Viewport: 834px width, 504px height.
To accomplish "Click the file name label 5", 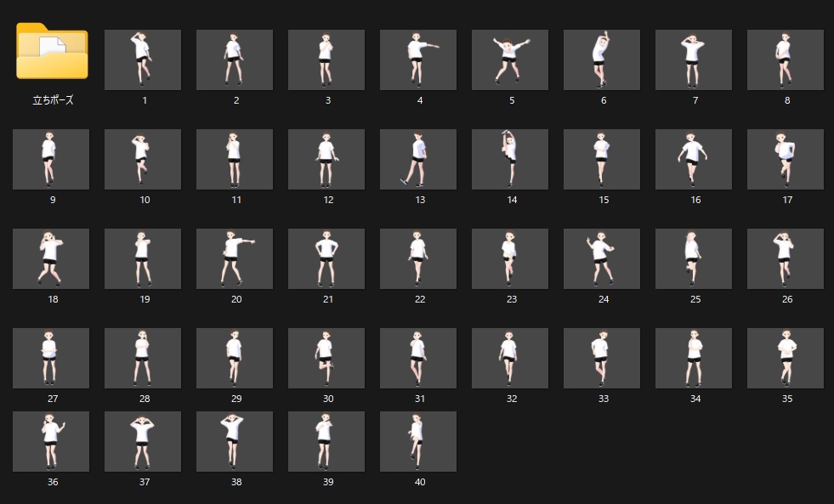I will [x=512, y=100].
